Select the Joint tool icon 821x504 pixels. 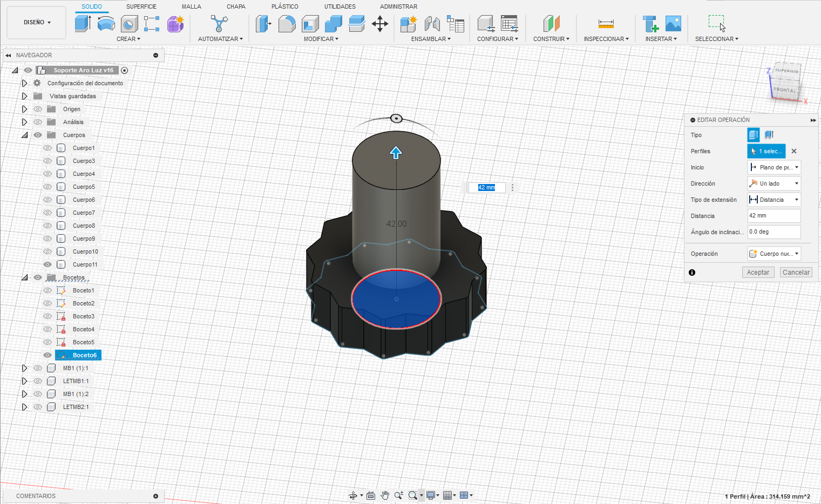(x=432, y=24)
